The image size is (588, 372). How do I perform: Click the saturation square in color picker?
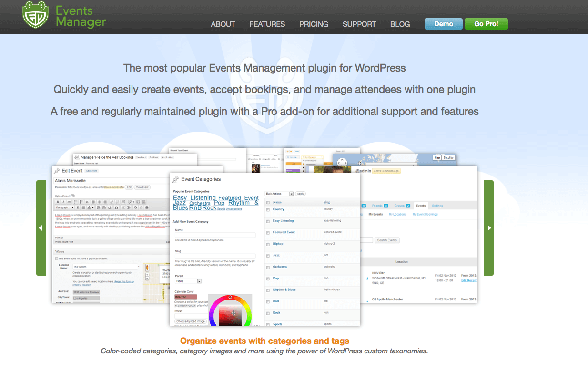pyautogui.click(x=230, y=315)
